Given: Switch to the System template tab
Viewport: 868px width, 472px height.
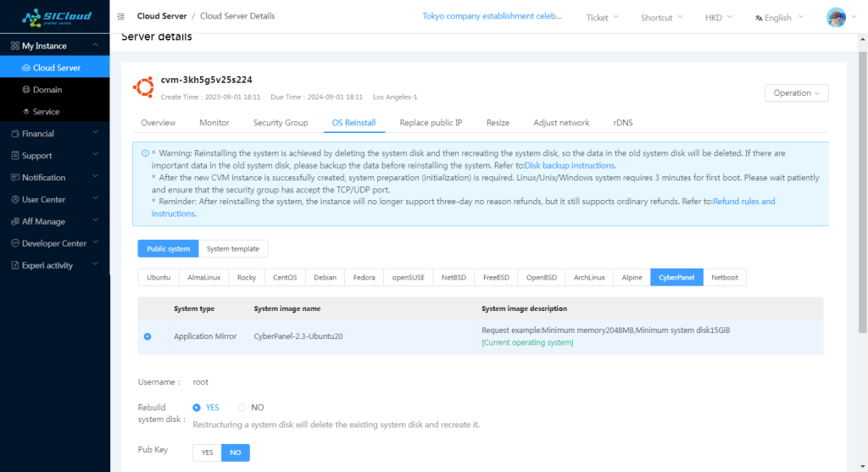Looking at the screenshot, I should click(x=234, y=248).
